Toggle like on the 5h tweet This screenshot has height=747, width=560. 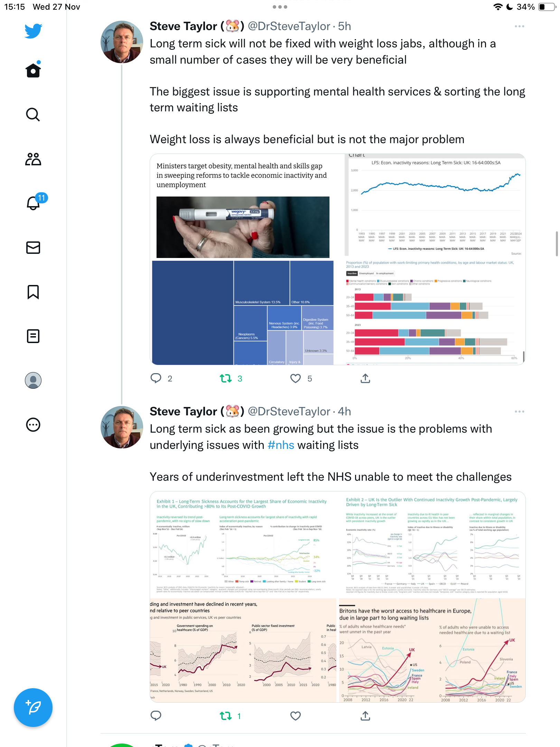click(296, 378)
